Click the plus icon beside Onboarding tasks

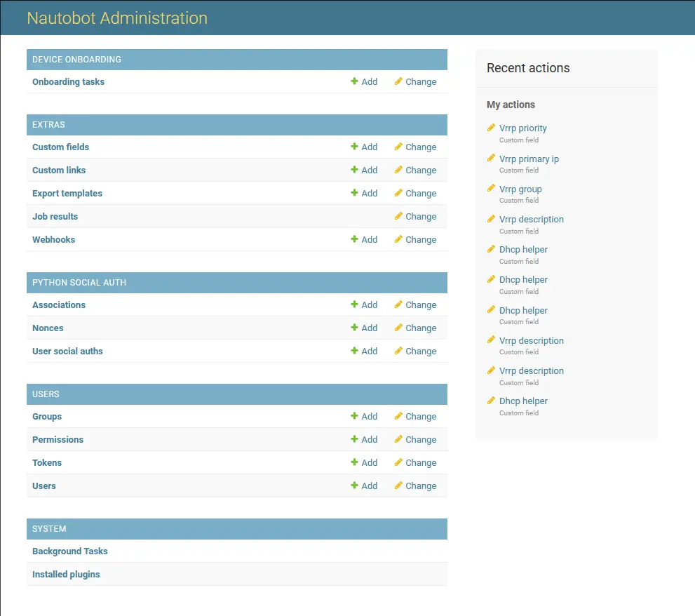pyautogui.click(x=354, y=81)
